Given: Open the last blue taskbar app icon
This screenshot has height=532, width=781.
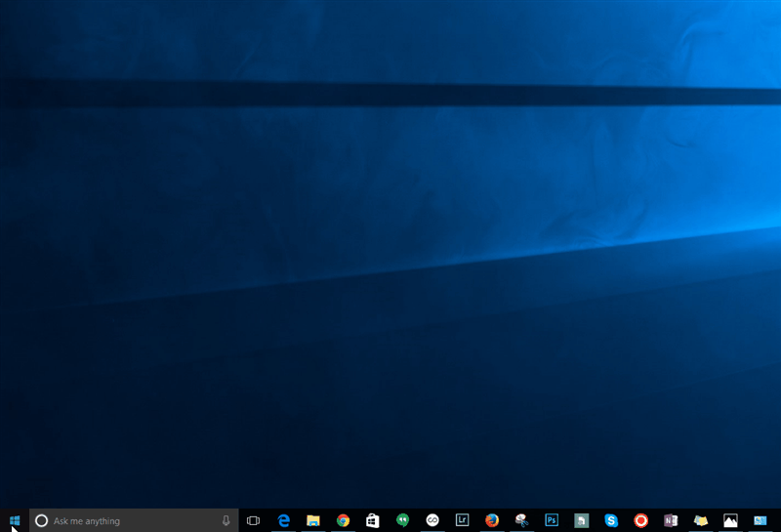Looking at the screenshot, I should click(760, 520).
